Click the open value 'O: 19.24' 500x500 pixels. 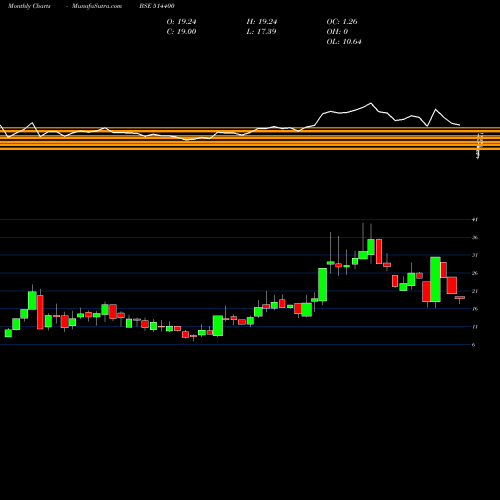point(181,22)
